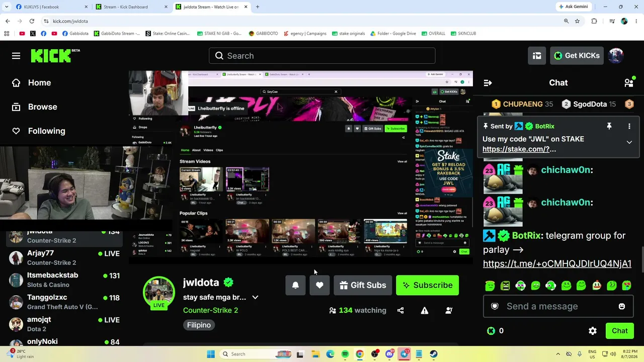The width and height of the screenshot is (644, 362).
Task: Switch to the Stream - Kick Dashboard tab
Action: pos(132,7)
